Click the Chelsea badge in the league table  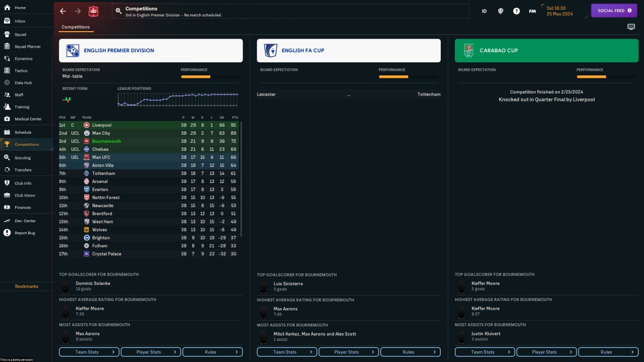point(87,149)
